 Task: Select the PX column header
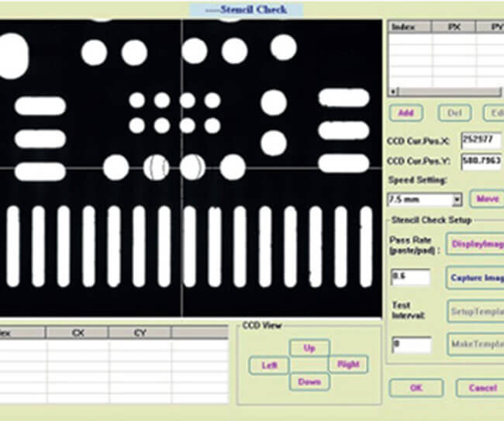(454, 27)
